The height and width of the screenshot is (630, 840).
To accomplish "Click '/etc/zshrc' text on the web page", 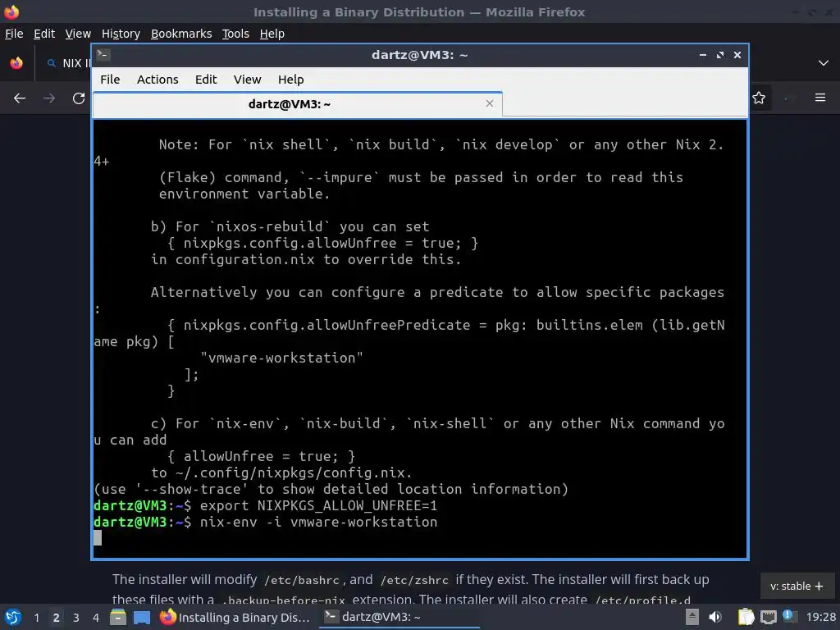I will point(414,580).
